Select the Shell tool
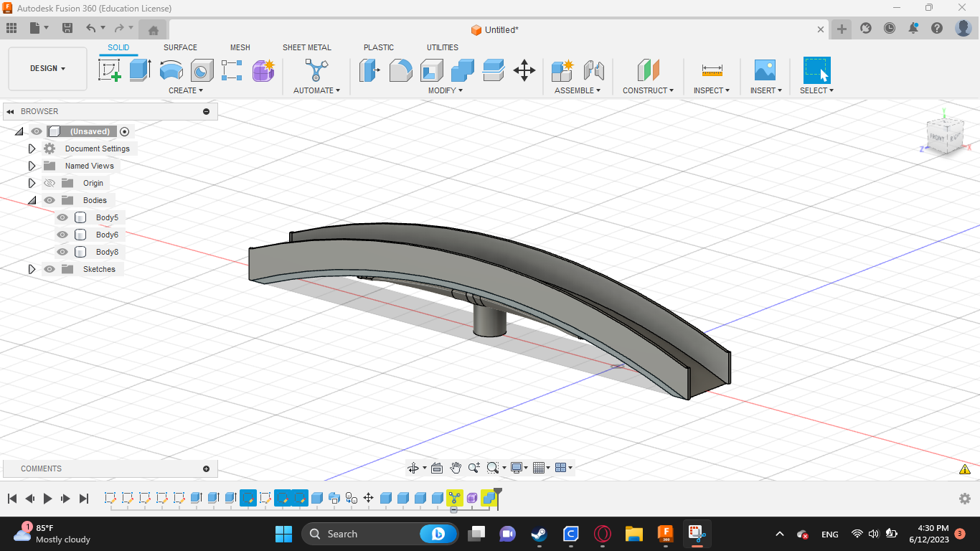The image size is (980, 551). [x=432, y=70]
